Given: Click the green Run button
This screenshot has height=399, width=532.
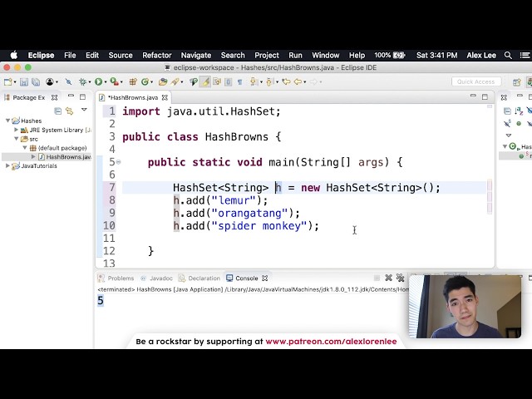Looking at the screenshot, I should point(98,81).
